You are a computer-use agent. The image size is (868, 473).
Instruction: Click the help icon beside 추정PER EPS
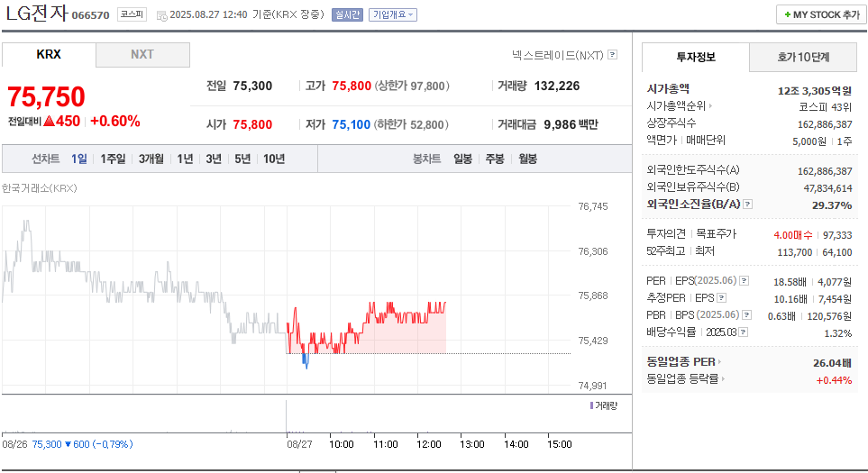click(x=721, y=297)
